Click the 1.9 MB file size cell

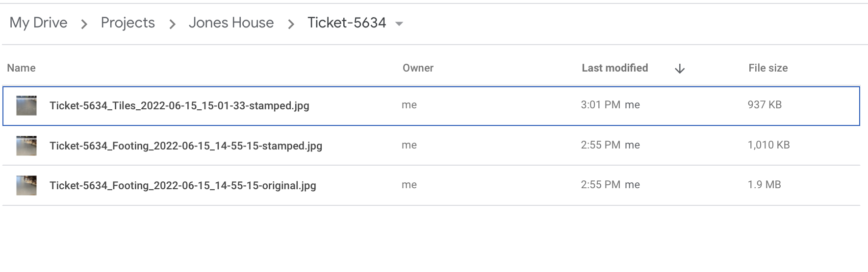click(x=764, y=185)
